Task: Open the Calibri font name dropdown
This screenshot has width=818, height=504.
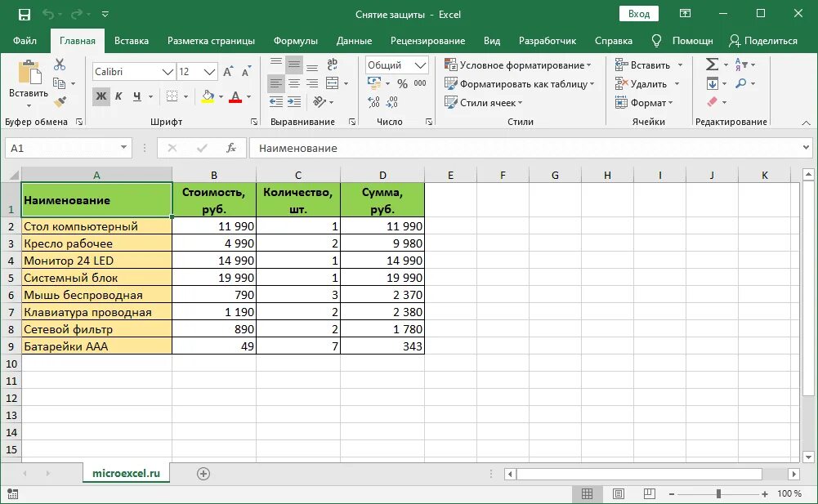Action: [168, 72]
